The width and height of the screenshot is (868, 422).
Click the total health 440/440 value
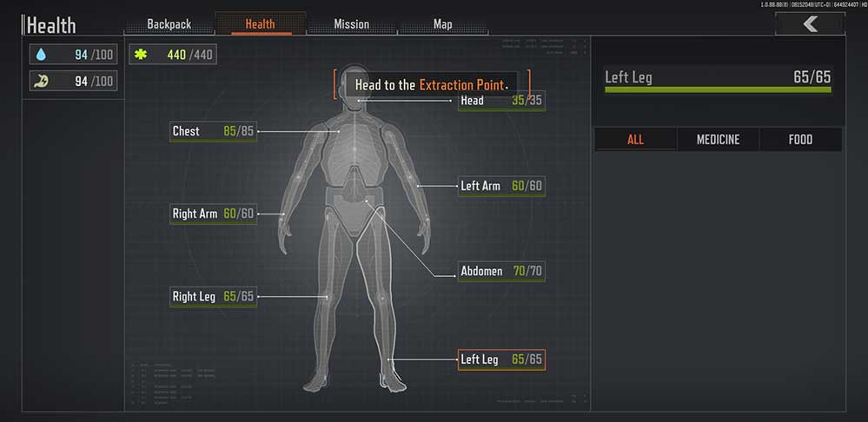[189, 54]
